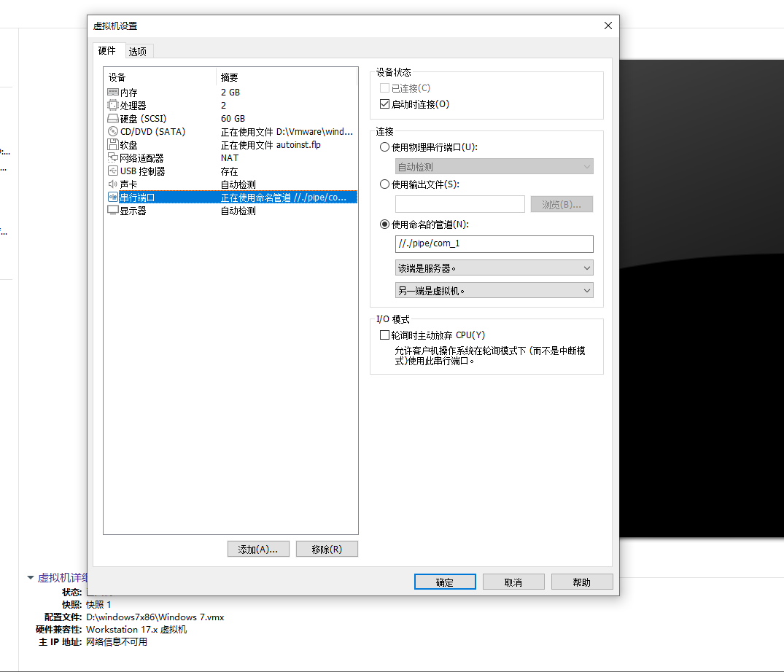Select the floppy (软盘) device icon
This screenshot has height=672, width=784.
click(x=113, y=145)
